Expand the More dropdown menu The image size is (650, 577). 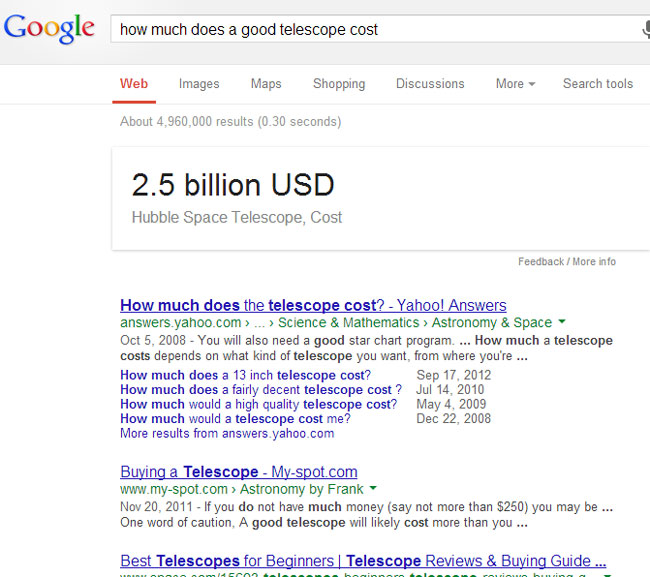coord(515,84)
